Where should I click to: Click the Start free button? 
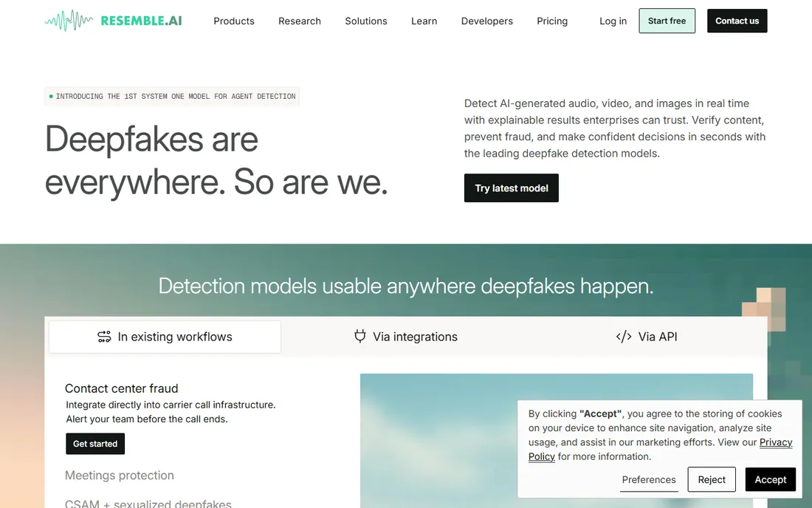coord(667,21)
